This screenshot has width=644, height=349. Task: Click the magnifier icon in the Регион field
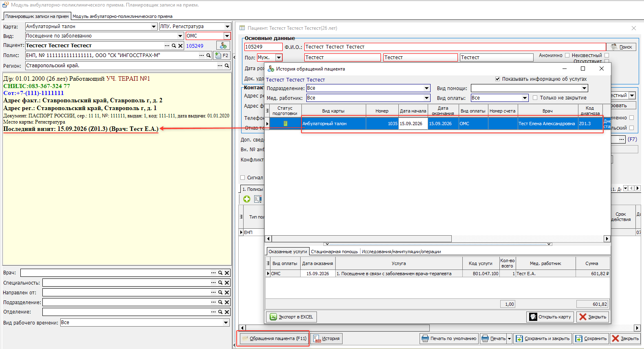tap(227, 66)
